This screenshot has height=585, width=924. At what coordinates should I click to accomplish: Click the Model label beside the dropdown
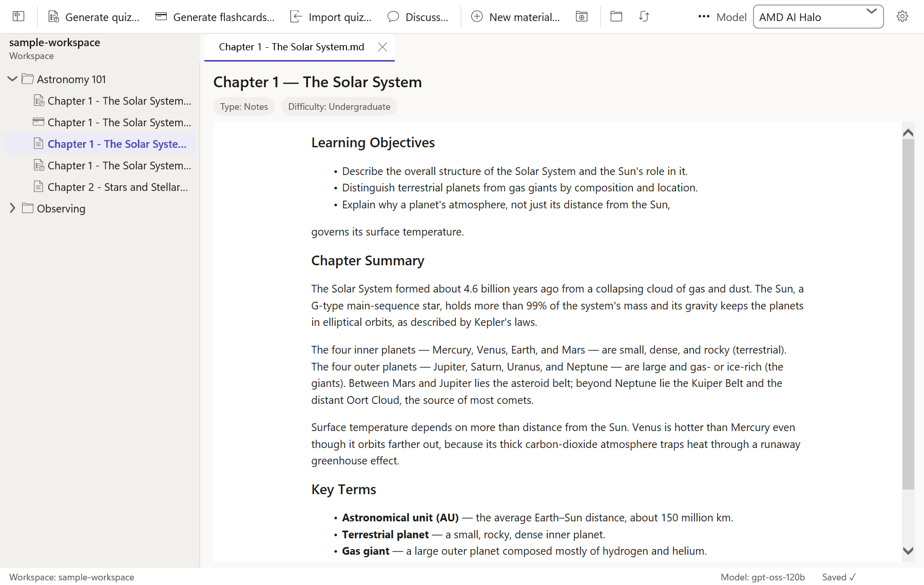731,17
